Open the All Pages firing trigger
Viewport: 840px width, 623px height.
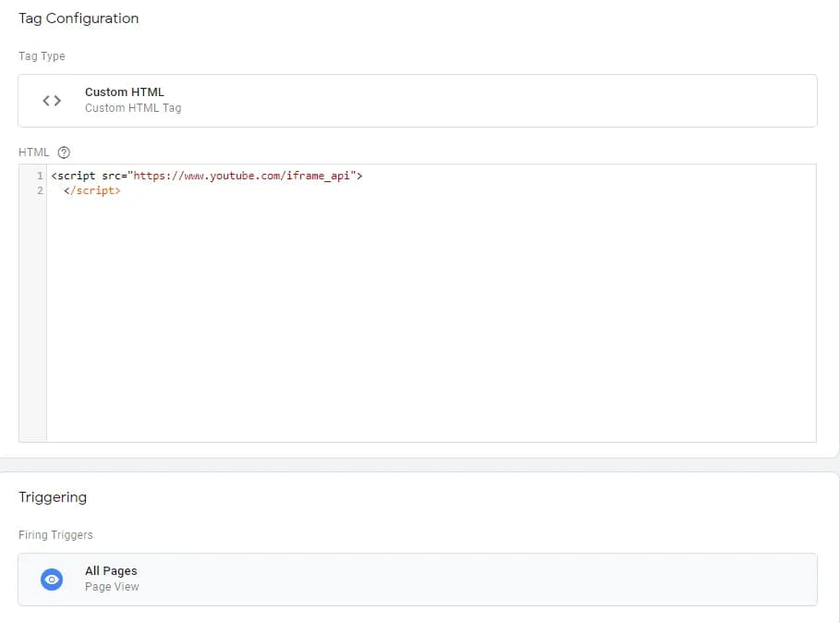point(416,579)
